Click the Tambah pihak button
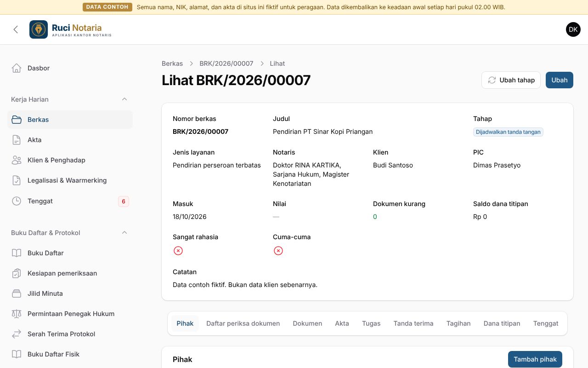 point(535,359)
